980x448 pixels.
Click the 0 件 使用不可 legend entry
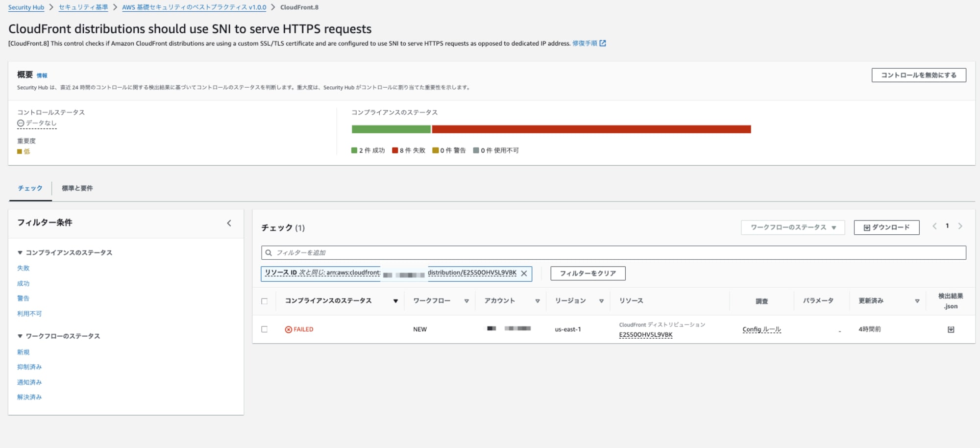(496, 150)
